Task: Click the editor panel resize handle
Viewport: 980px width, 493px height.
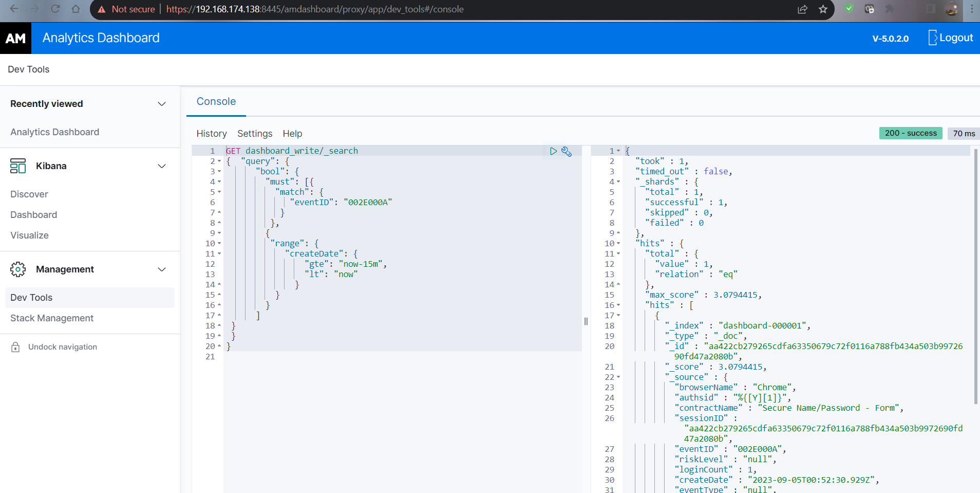Action: 586,321
